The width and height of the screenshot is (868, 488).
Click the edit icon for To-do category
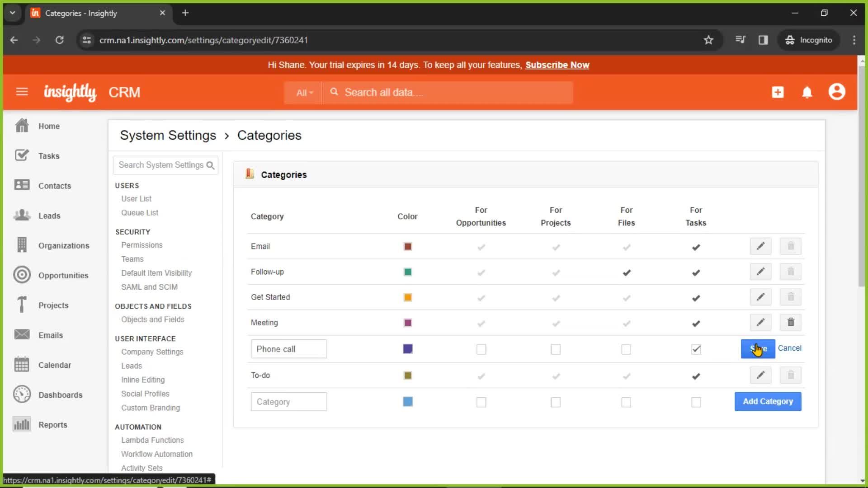pos(760,375)
